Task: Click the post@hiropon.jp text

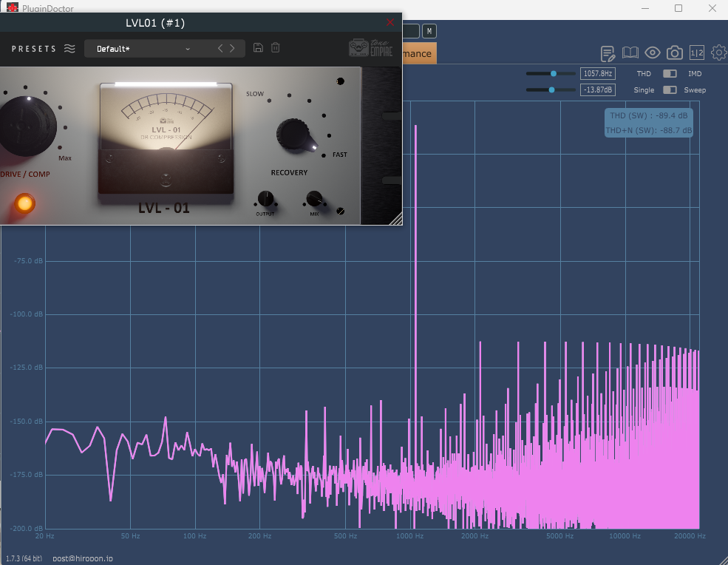Action: tap(83, 558)
